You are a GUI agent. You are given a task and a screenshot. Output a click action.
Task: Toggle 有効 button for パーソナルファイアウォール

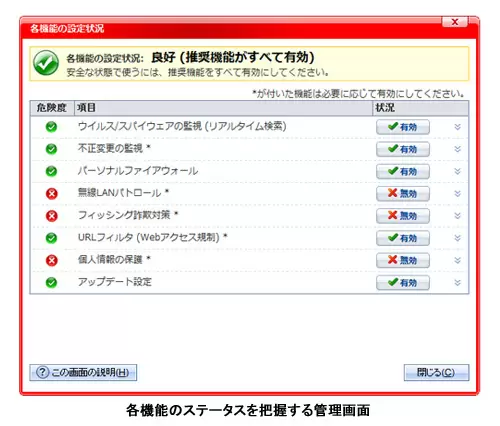click(403, 172)
